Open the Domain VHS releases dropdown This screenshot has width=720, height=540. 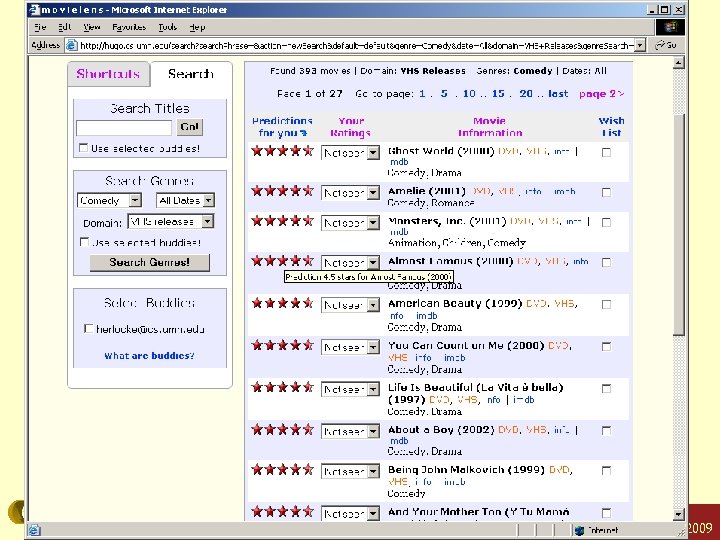[x=171, y=222]
